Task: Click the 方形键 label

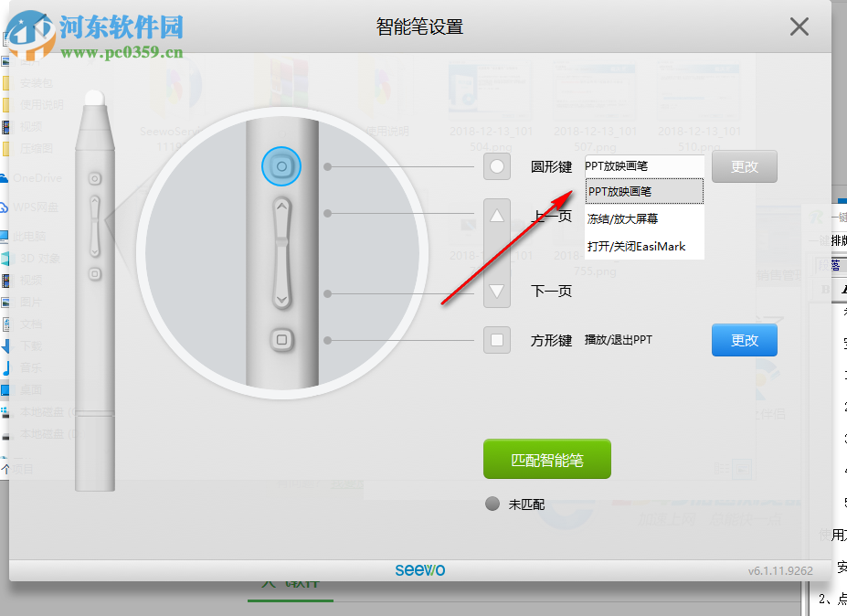Action: click(551, 340)
